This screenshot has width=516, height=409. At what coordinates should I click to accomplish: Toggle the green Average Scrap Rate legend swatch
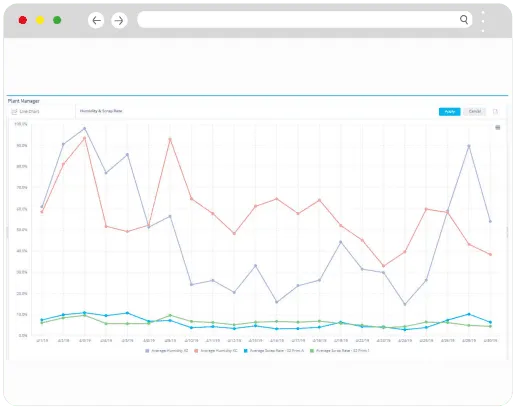312,351
